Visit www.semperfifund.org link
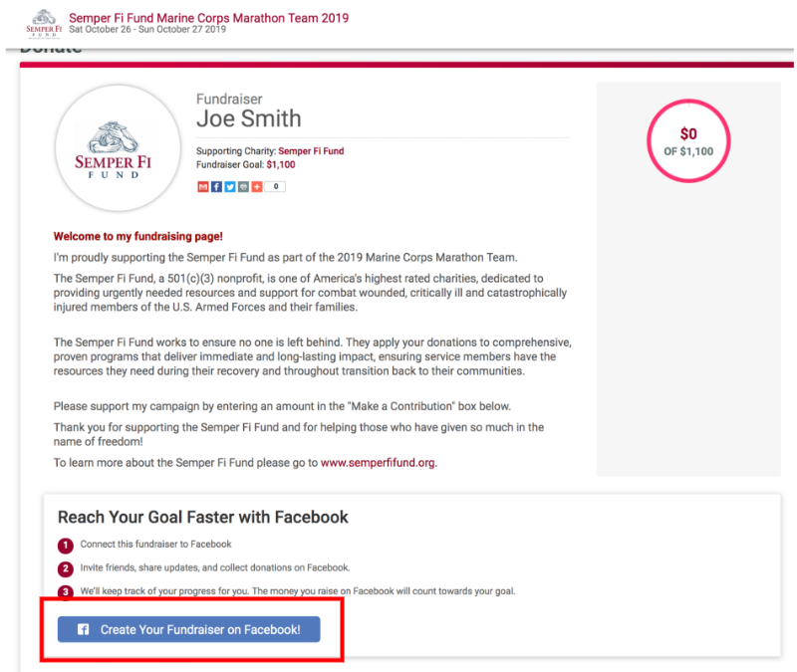This screenshot has width=797, height=672. click(378, 463)
